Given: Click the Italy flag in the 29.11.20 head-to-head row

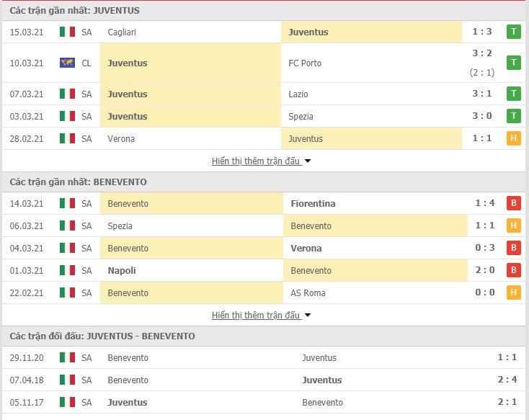Looking at the screenshot, I should coord(67,357).
